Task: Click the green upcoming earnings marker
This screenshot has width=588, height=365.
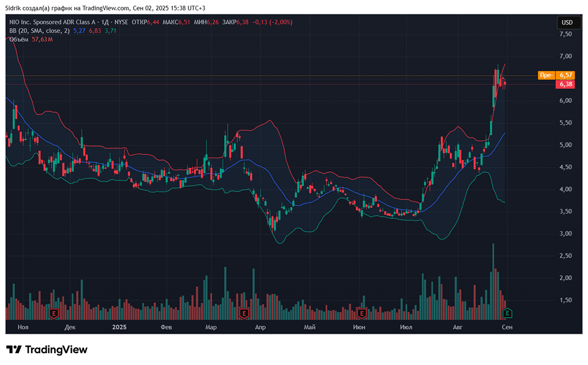Action: click(x=508, y=313)
